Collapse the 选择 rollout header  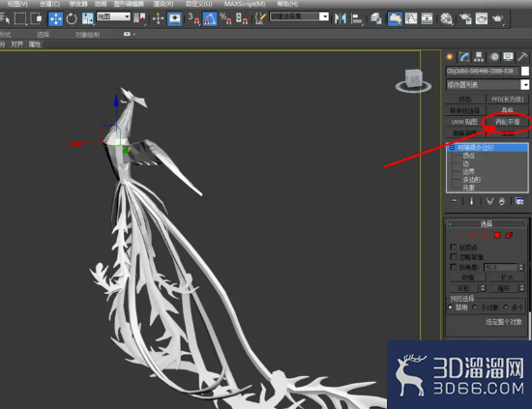tap(487, 223)
